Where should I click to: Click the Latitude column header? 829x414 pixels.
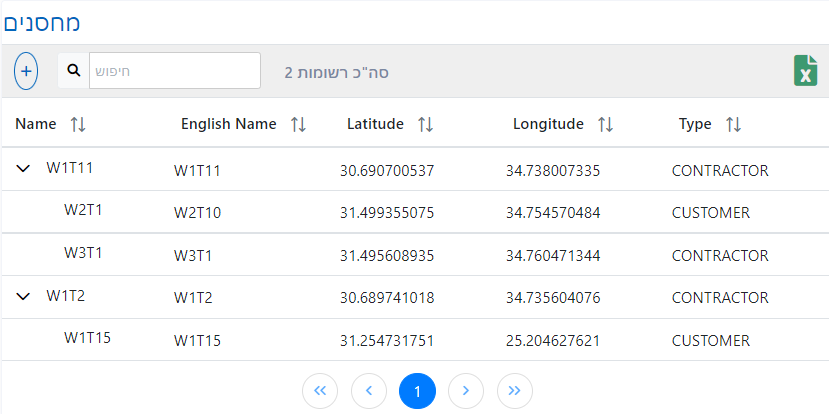pos(375,125)
